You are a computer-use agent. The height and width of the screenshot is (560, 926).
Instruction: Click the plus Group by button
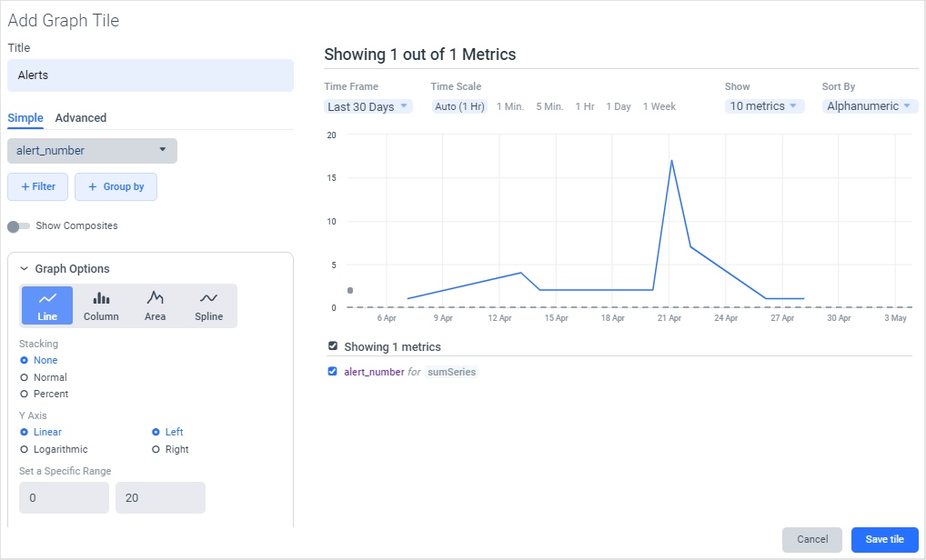click(116, 186)
